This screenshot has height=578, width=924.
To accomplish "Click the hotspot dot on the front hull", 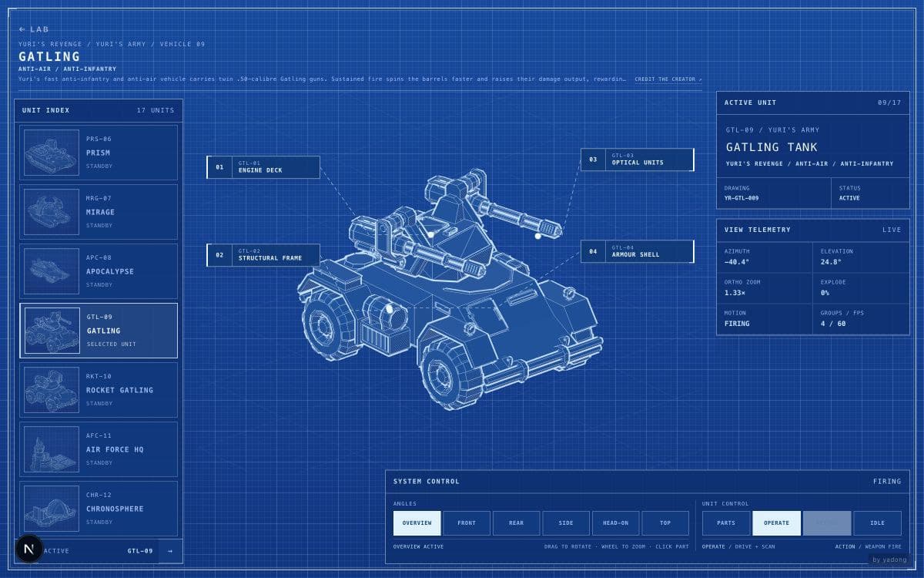I will [390, 309].
